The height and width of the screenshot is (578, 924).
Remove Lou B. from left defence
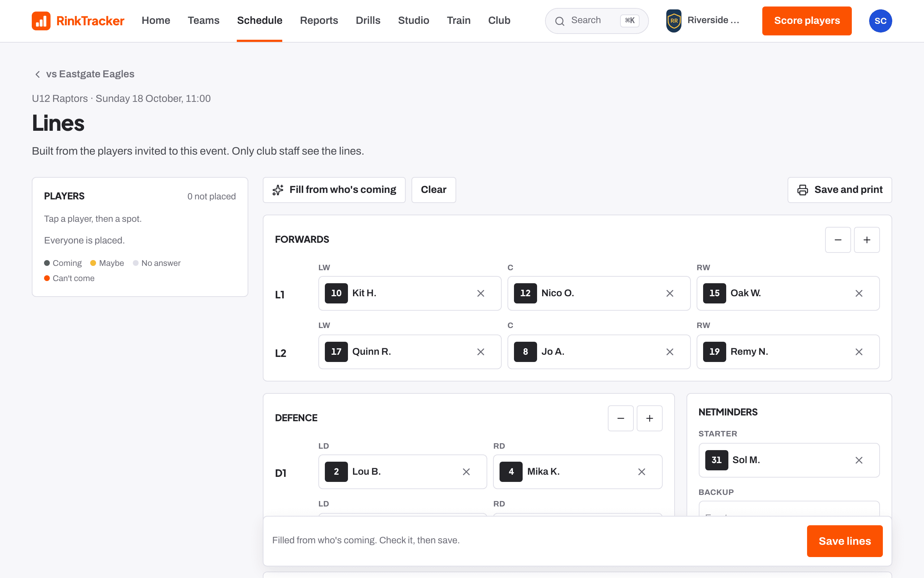[x=466, y=472]
